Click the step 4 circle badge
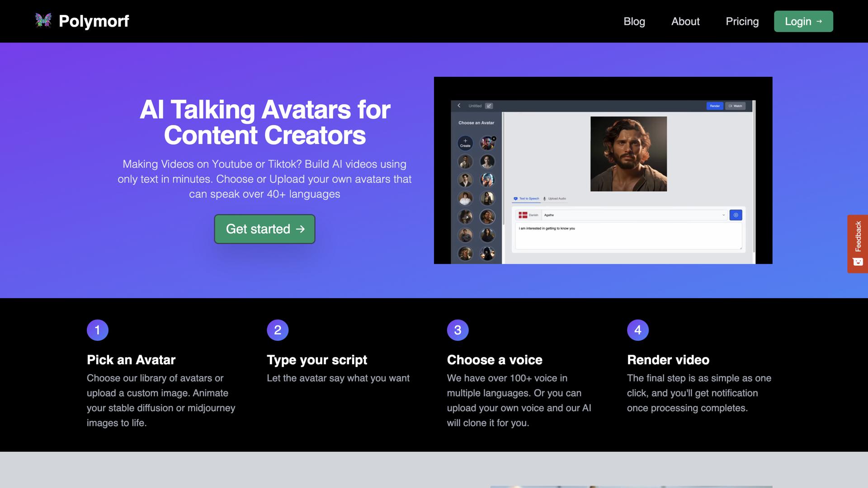Image resolution: width=868 pixels, height=488 pixels. (x=637, y=330)
